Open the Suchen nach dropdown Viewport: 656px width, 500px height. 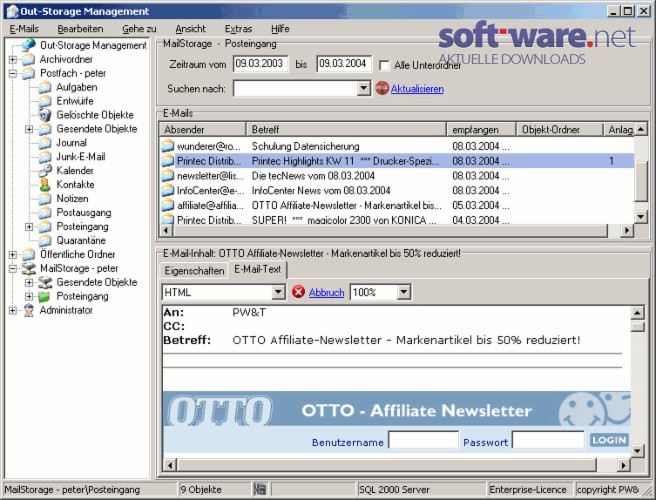(x=364, y=88)
